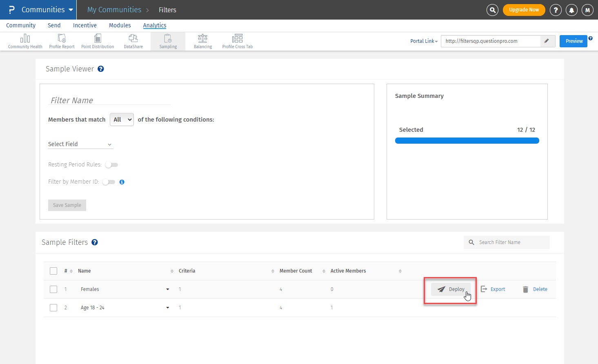Image resolution: width=598 pixels, height=364 pixels.
Task: Click the Deploy button for Females
Action: tap(451, 289)
